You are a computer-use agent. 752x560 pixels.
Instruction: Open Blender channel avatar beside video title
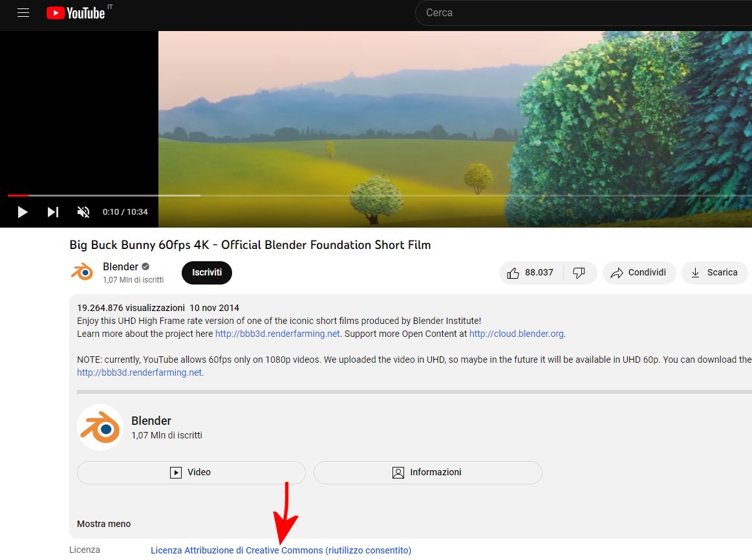tap(82, 272)
